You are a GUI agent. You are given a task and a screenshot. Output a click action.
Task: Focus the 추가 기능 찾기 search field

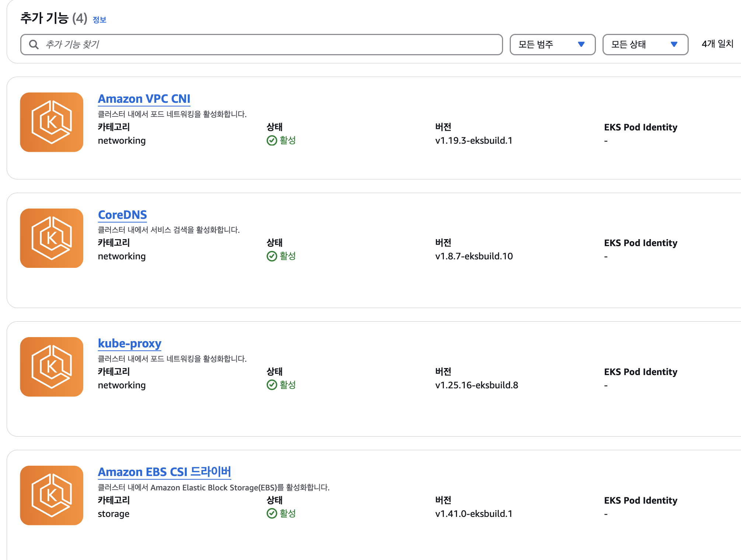(x=273, y=45)
